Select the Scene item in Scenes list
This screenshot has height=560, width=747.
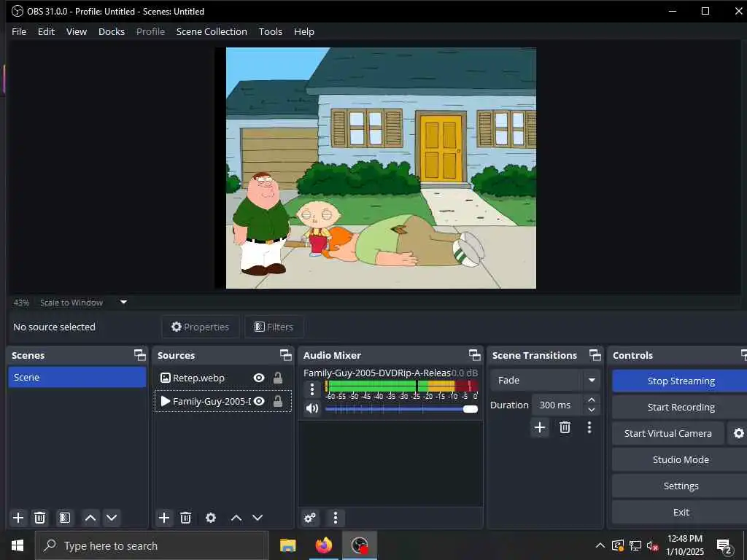[x=77, y=377]
